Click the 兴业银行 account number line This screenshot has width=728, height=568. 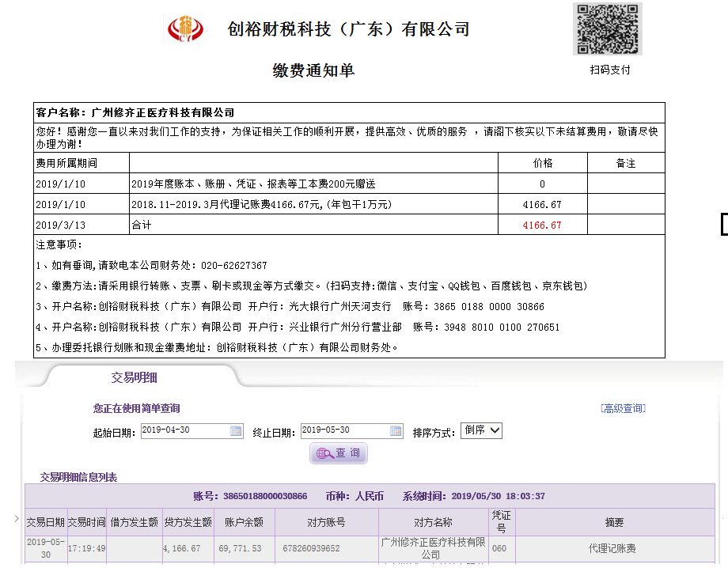pos(298,328)
